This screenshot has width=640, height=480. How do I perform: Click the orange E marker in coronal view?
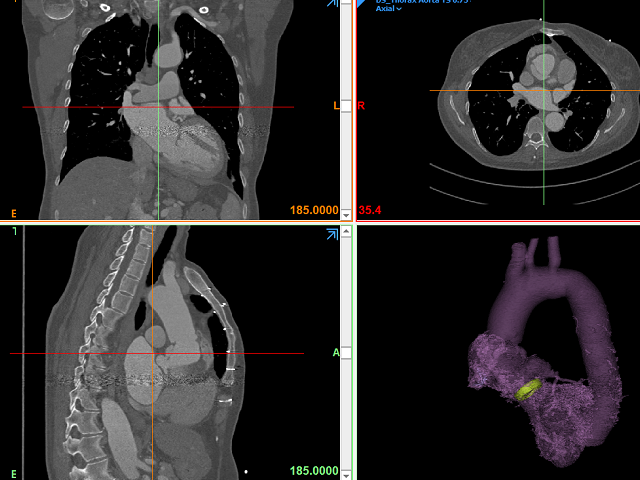tap(14, 213)
